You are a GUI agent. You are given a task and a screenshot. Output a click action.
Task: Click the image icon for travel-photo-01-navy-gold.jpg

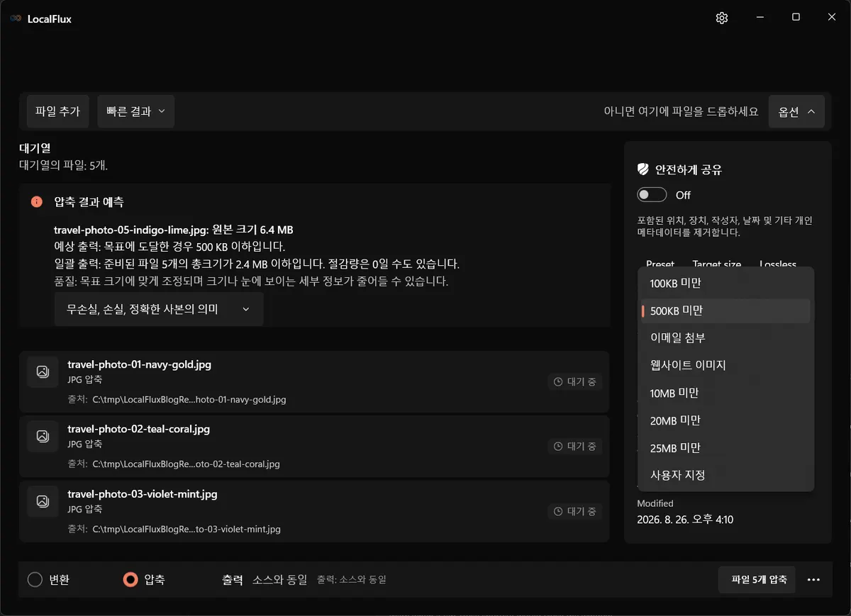click(43, 371)
